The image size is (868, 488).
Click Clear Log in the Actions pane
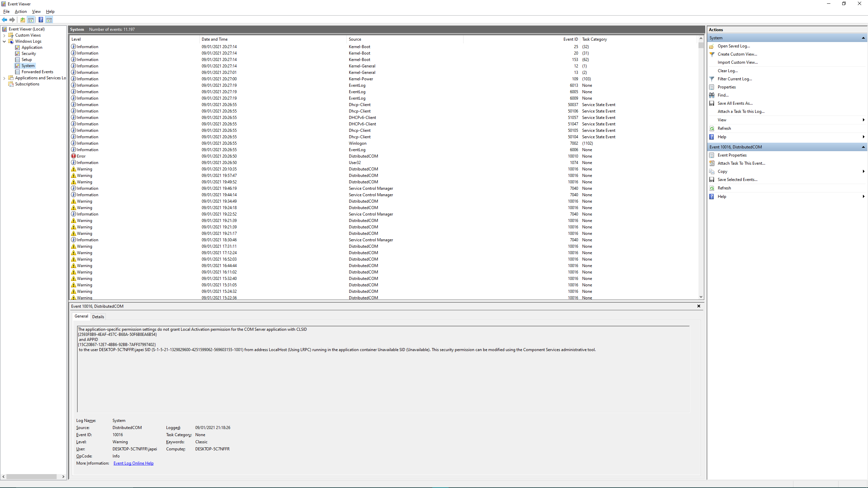coord(727,71)
